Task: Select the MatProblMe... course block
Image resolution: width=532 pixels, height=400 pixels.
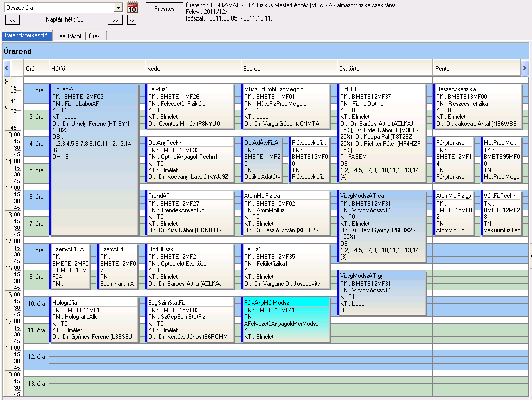Action: tap(501, 159)
